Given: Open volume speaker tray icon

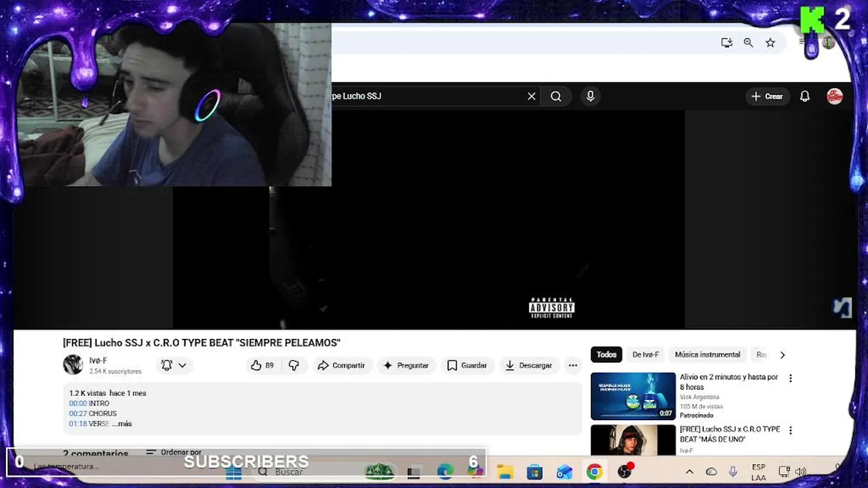Looking at the screenshot, I should click(800, 472).
